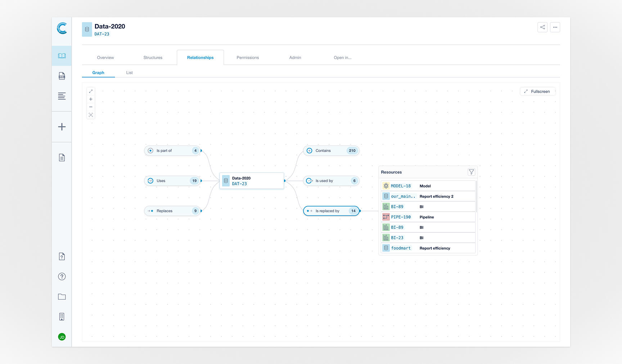Zoom out the graph with minus icon
Viewport: 622px width, 364px height.
pyautogui.click(x=91, y=107)
